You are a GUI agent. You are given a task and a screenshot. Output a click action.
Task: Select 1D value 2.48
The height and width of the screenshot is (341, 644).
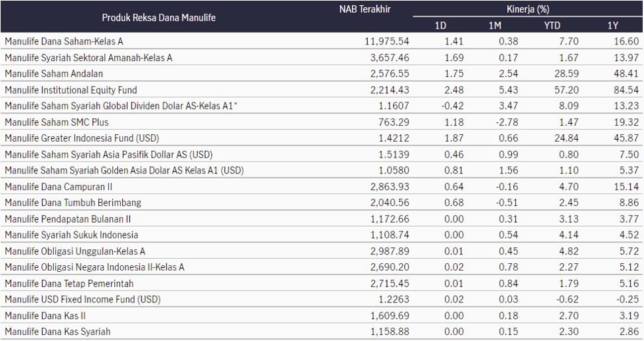point(454,90)
